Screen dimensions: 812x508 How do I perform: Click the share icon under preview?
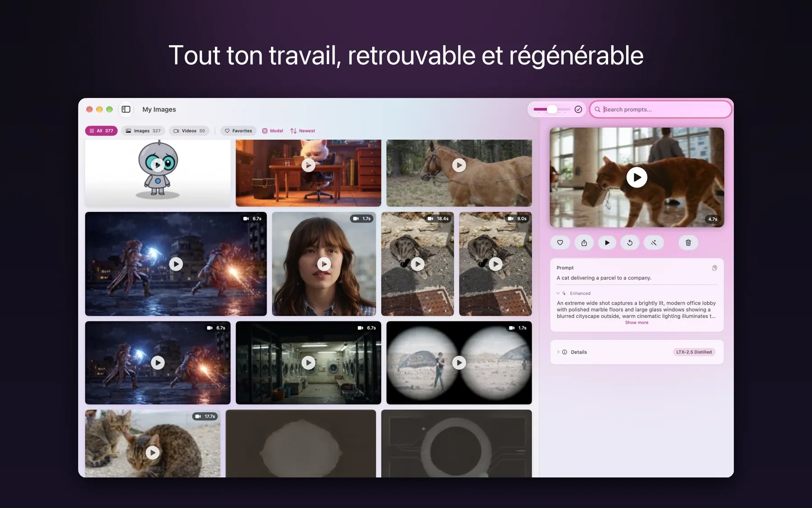(584, 242)
